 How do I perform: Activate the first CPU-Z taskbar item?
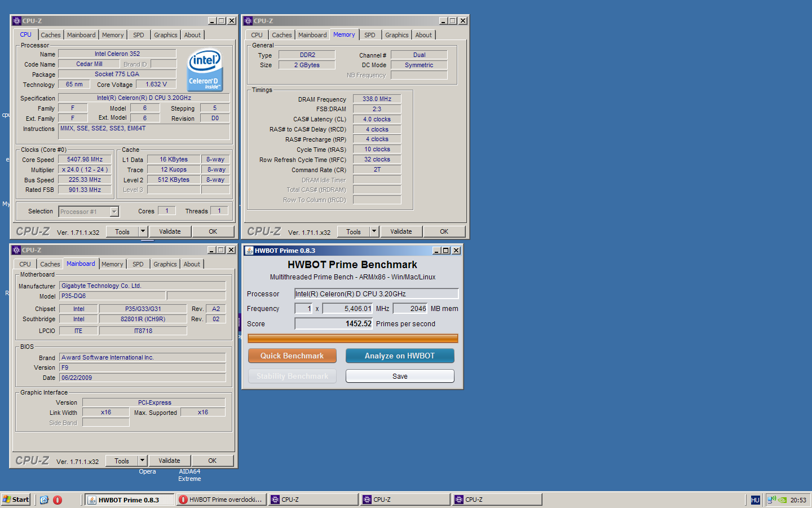[x=314, y=500]
